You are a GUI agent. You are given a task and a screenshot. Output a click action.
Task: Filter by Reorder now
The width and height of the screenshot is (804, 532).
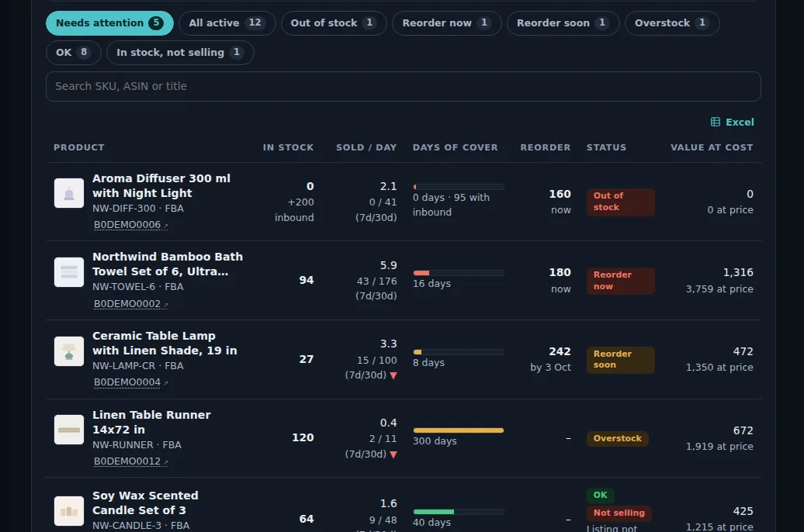tap(446, 23)
